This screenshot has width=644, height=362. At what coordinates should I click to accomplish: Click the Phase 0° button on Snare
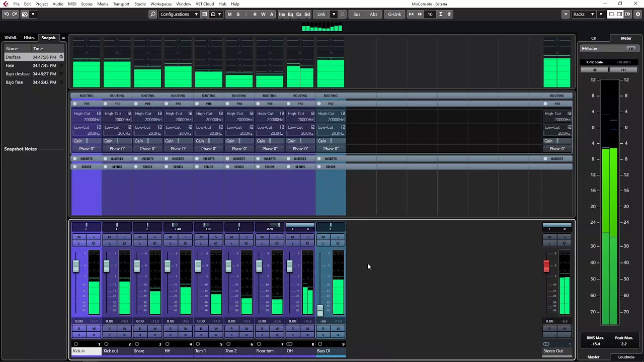pyautogui.click(x=147, y=149)
